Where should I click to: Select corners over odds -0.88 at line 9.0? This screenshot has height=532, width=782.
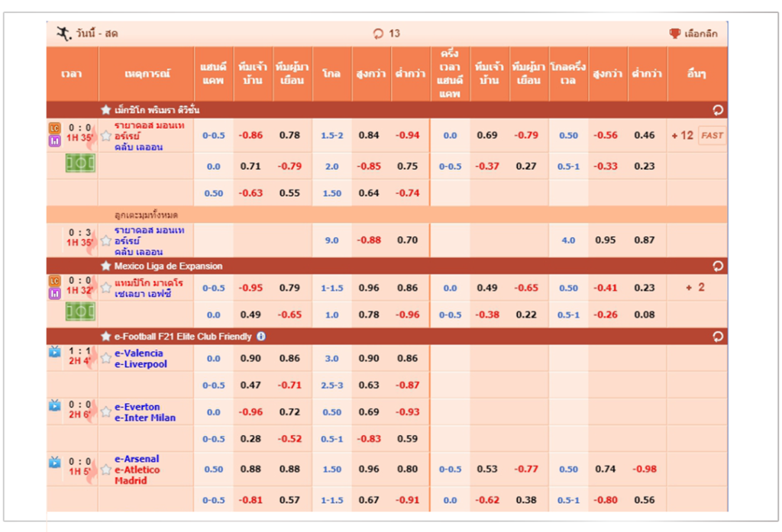369,240
